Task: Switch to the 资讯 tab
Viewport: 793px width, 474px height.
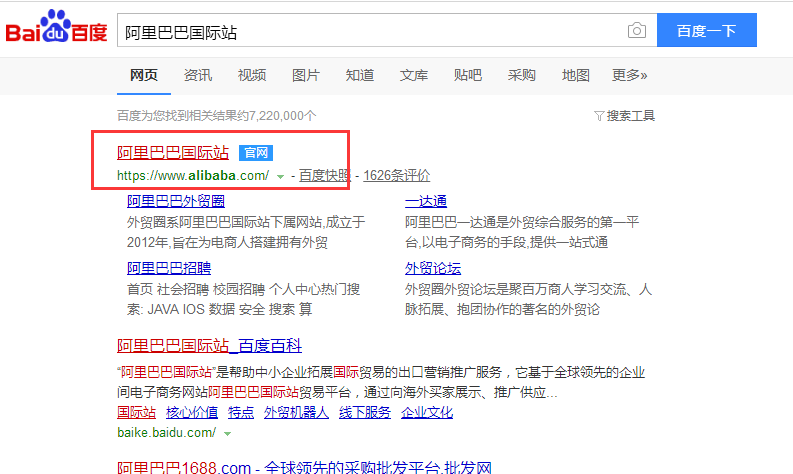Action: pyautogui.click(x=198, y=75)
